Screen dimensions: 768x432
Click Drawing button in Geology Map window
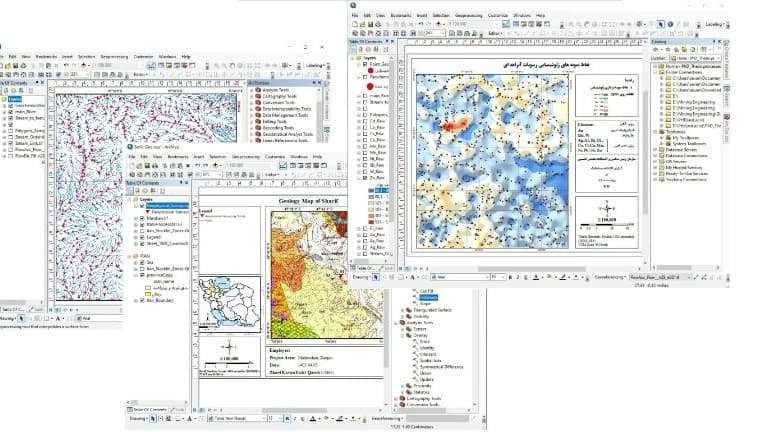click(x=138, y=418)
